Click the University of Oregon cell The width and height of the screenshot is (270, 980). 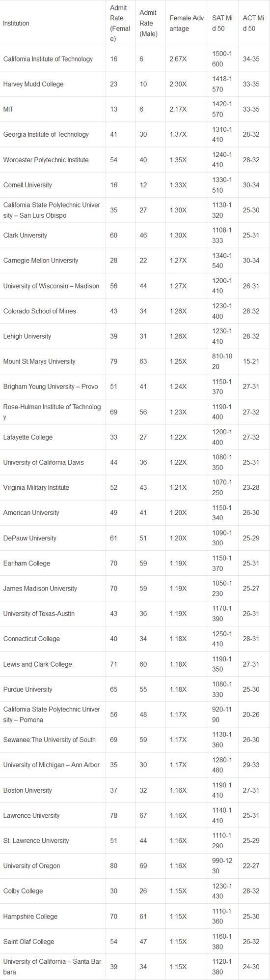click(53, 866)
